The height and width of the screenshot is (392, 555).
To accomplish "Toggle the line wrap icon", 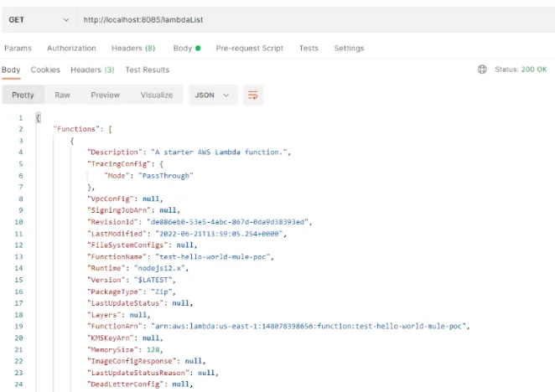I will click(253, 95).
